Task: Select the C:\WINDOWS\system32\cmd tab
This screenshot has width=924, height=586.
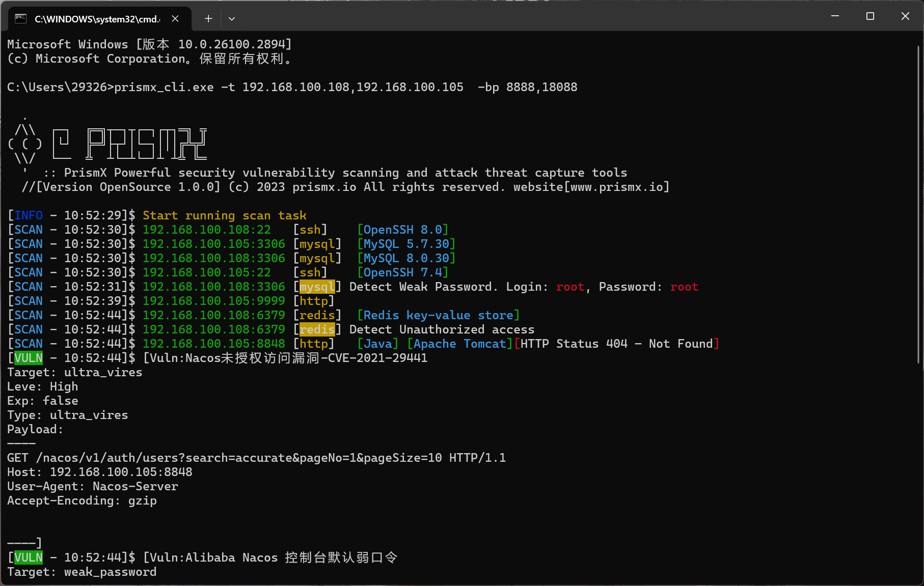Action: (x=100, y=19)
